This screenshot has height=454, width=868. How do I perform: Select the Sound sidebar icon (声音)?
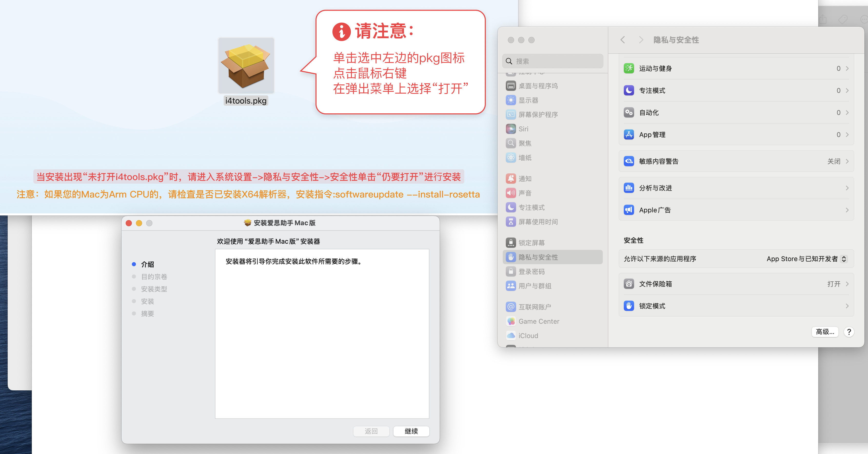point(511,193)
